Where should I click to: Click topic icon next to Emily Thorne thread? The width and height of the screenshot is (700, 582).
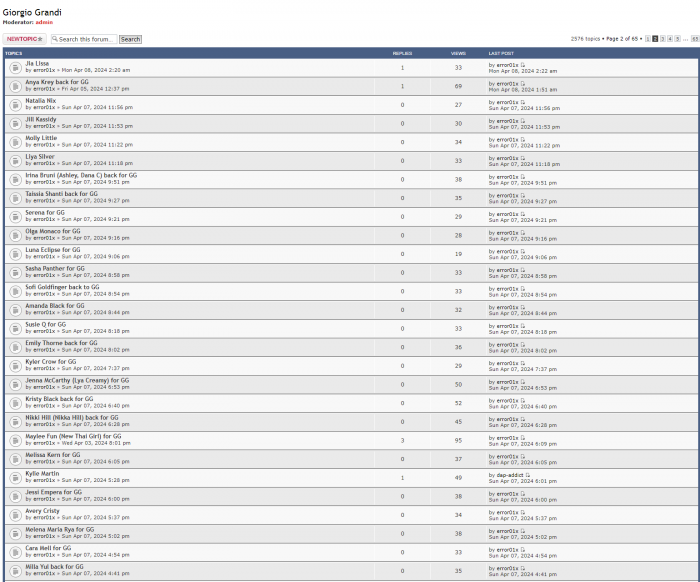pyautogui.click(x=15, y=347)
